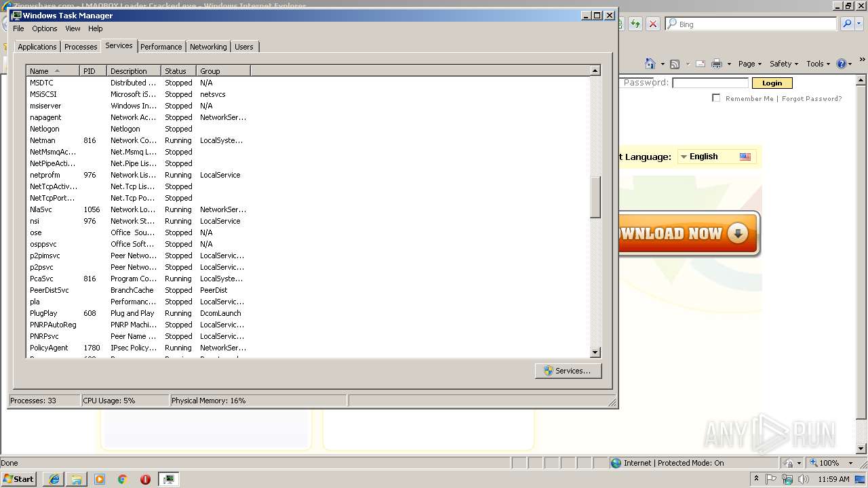The width and height of the screenshot is (868, 488).
Task: Click the Read Mail envelope icon
Action: tap(700, 64)
